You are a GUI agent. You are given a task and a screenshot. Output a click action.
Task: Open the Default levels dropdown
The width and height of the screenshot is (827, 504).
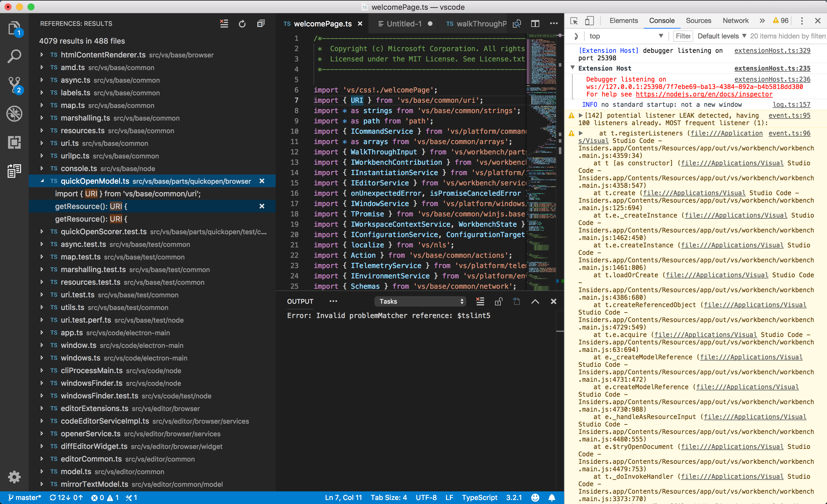tap(722, 36)
